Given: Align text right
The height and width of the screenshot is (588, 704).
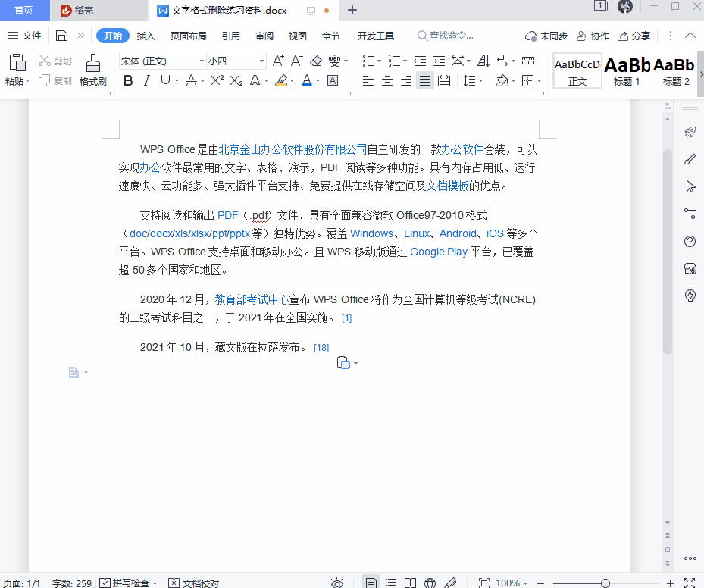Looking at the screenshot, I should click(406, 80).
